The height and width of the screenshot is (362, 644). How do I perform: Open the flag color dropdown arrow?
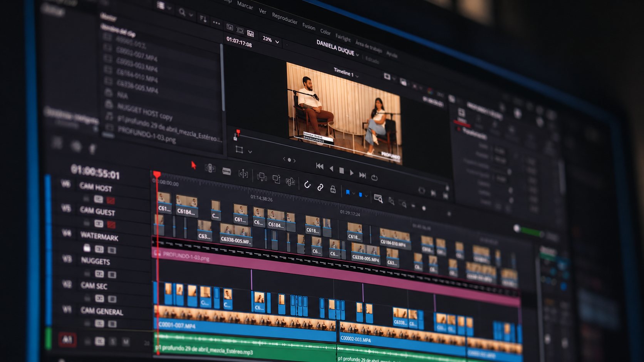(354, 194)
